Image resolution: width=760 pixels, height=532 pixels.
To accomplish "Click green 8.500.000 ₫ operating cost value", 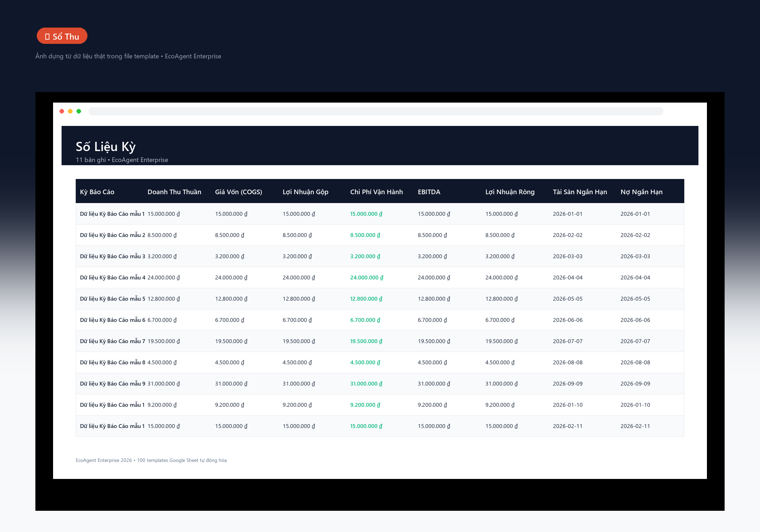I will 365,235.
